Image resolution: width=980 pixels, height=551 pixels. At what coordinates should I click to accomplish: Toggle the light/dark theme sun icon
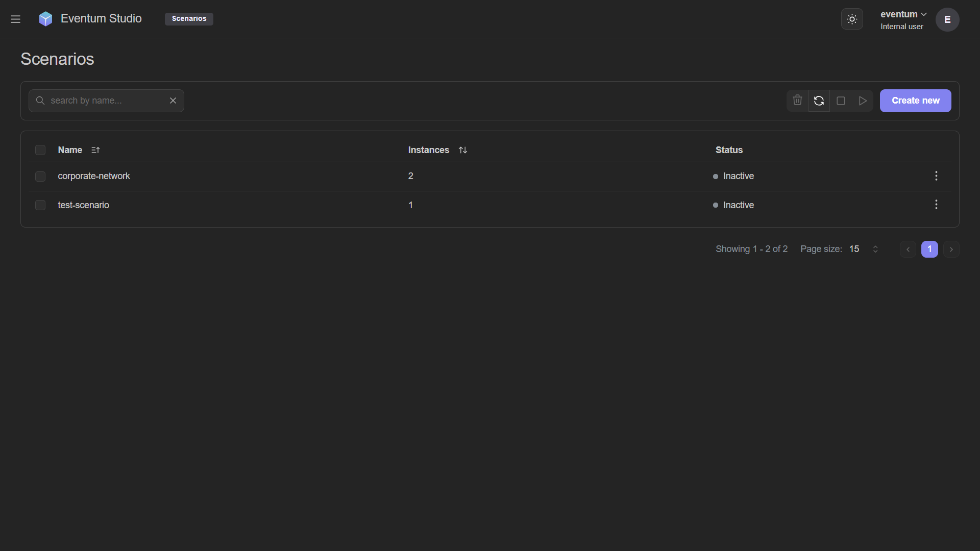click(852, 19)
